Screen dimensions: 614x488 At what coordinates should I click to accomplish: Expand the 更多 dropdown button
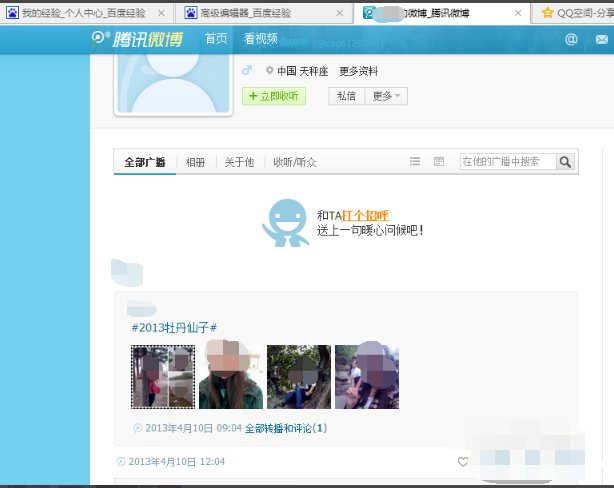[387, 96]
